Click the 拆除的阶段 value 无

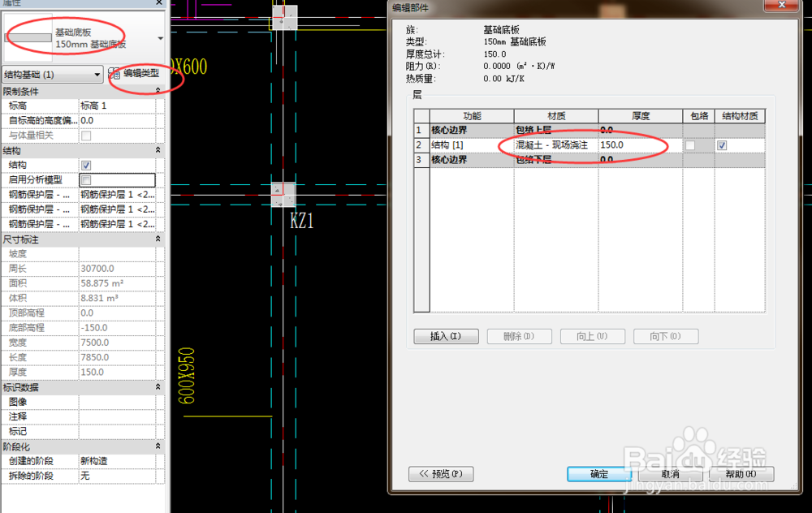(x=117, y=476)
